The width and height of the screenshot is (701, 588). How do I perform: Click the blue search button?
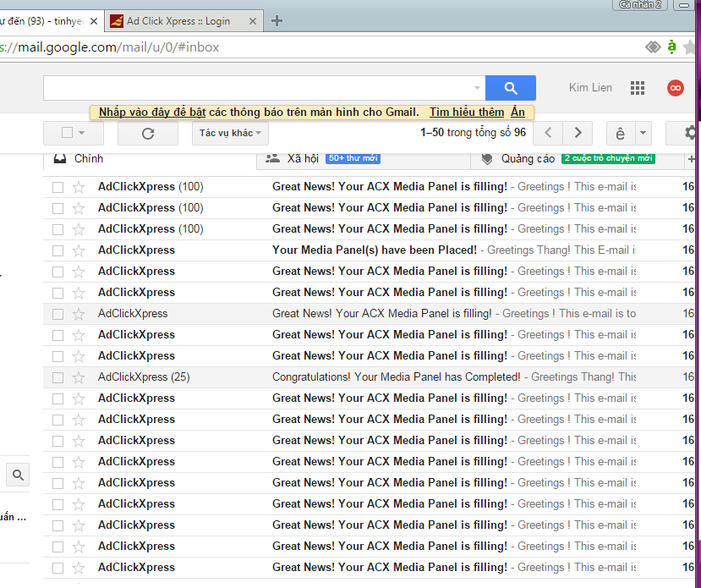510,88
